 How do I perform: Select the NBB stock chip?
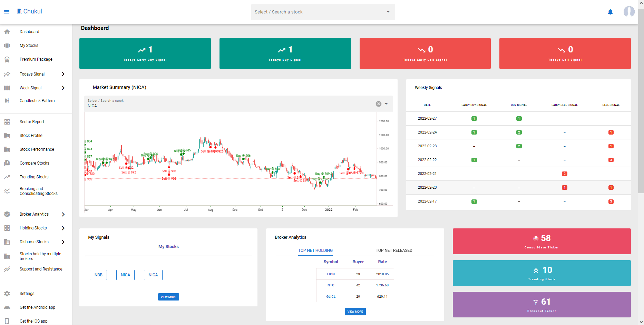98,275
